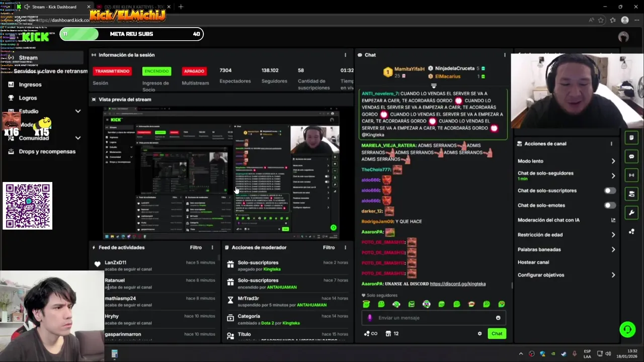Open the right rail document widget icon
The width and height of the screenshot is (644, 362).
point(631,138)
